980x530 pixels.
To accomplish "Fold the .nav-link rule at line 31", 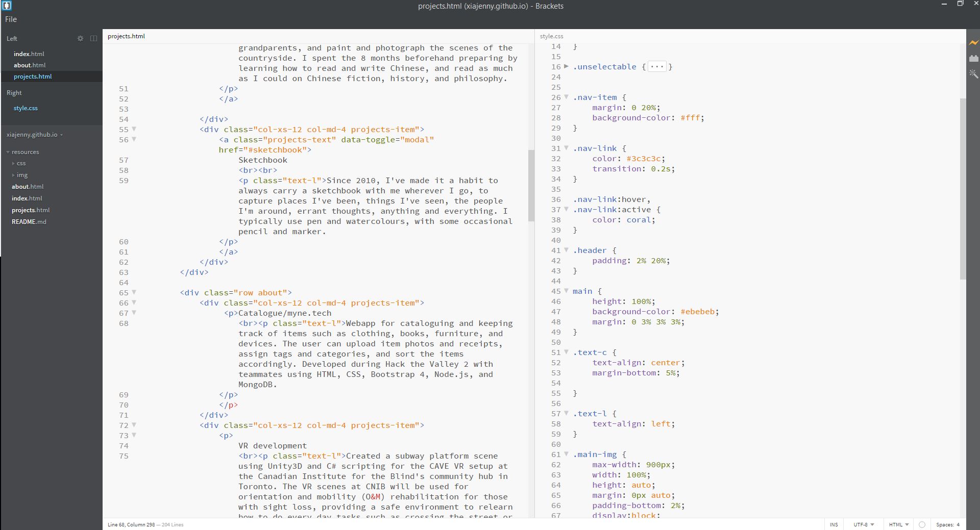I will point(566,148).
